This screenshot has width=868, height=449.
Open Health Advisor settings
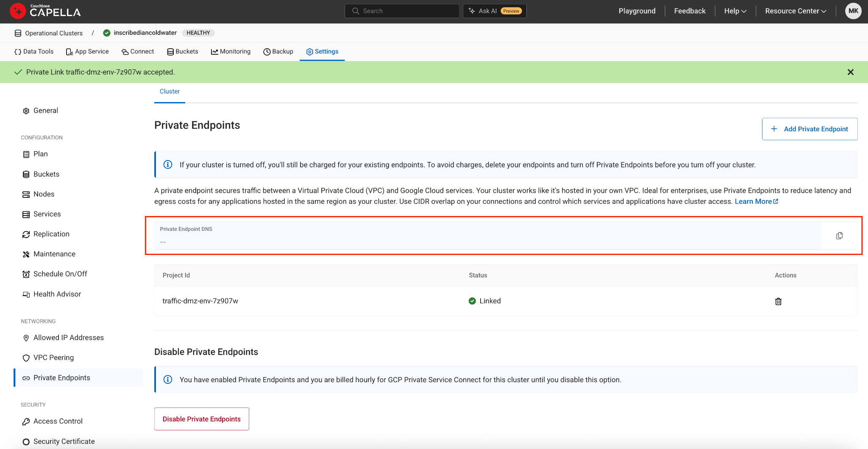57,294
